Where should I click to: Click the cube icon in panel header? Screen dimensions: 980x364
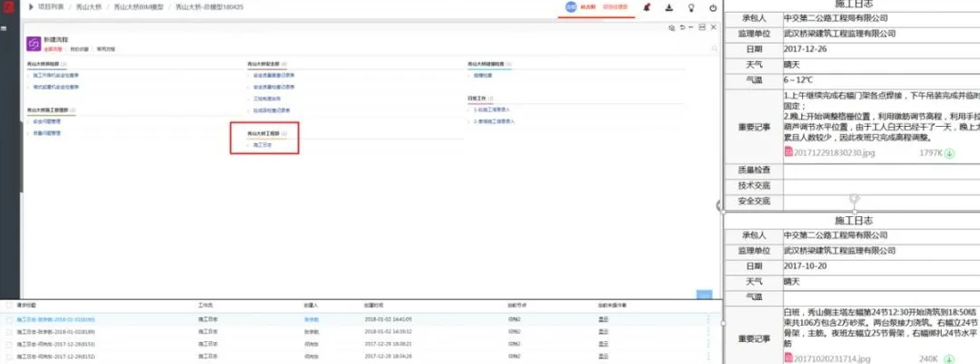tap(672, 27)
